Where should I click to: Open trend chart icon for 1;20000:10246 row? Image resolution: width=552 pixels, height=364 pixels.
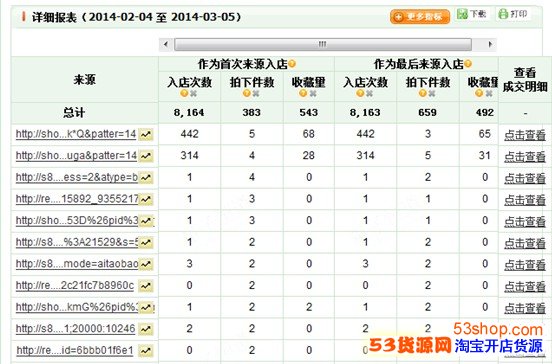pyautogui.click(x=146, y=329)
